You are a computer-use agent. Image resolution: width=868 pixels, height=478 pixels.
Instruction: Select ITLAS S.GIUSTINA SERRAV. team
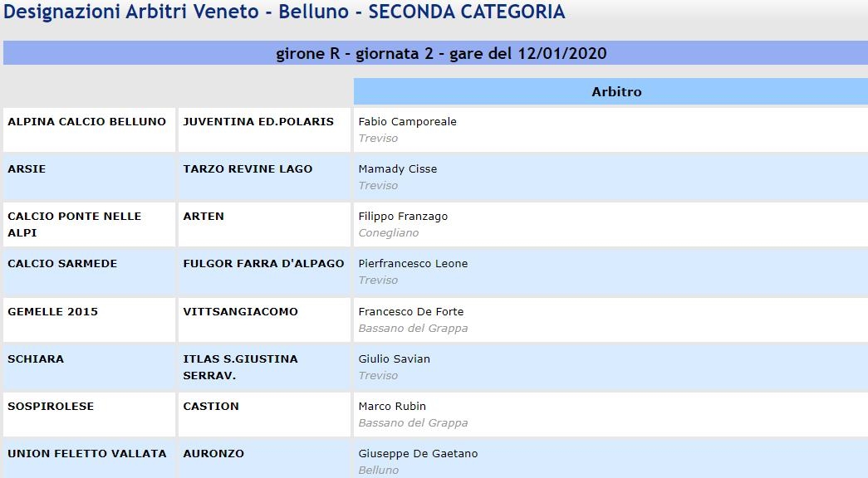240,367
